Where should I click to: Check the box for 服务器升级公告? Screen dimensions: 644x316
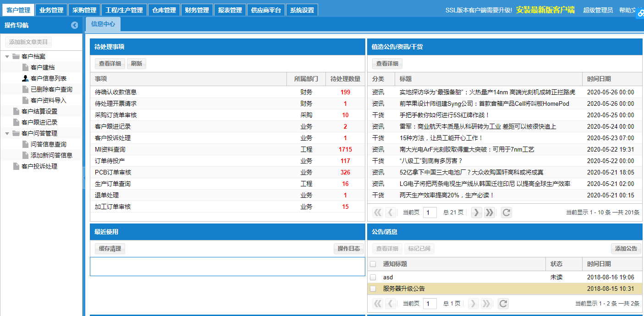click(x=373, y=289)
